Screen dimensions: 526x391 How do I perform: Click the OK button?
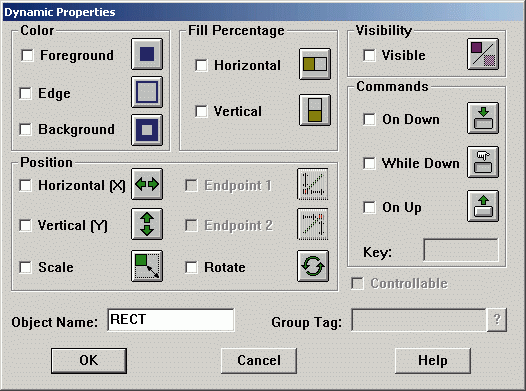(x=89, y=360)
